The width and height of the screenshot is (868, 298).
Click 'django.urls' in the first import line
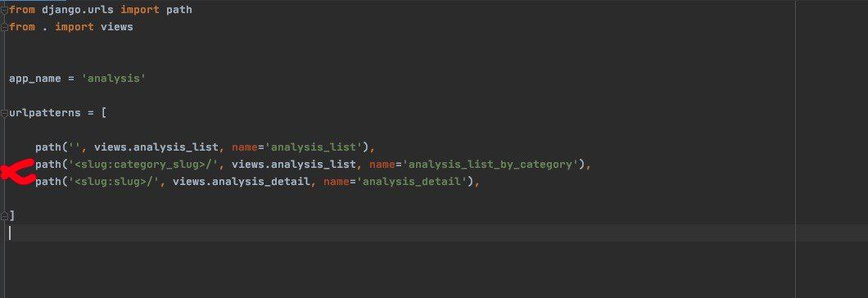pos(78,10)
